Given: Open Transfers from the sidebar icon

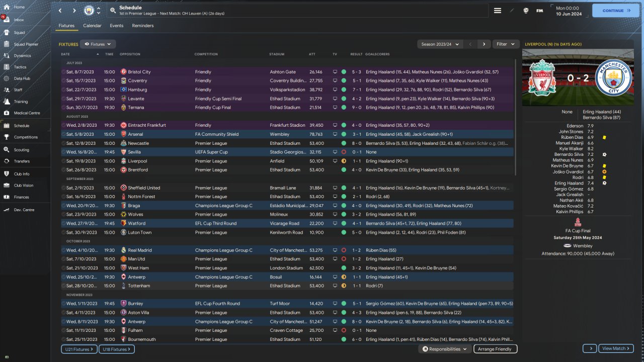Looking at the screenshot, I should click(x=7, y=161).
